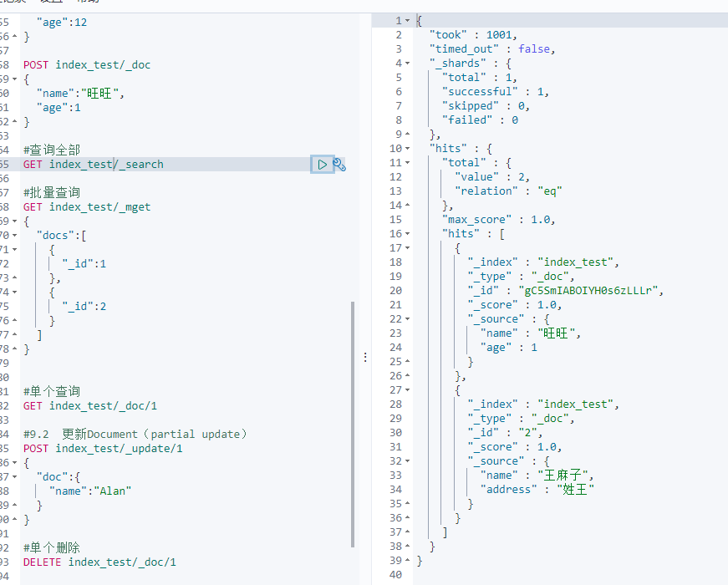
Task: Click the "skipped" : 0 response line
Action: pyautogui.click(x=486, y=106)
